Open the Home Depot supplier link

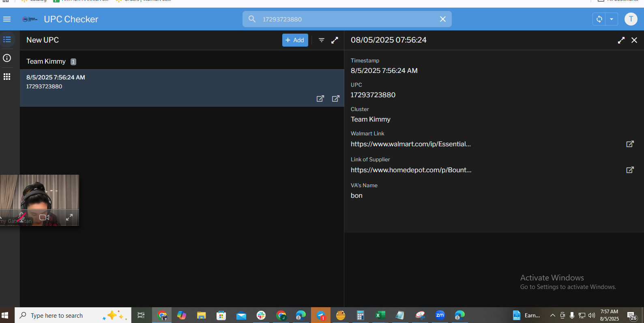[x=630, y=170]
